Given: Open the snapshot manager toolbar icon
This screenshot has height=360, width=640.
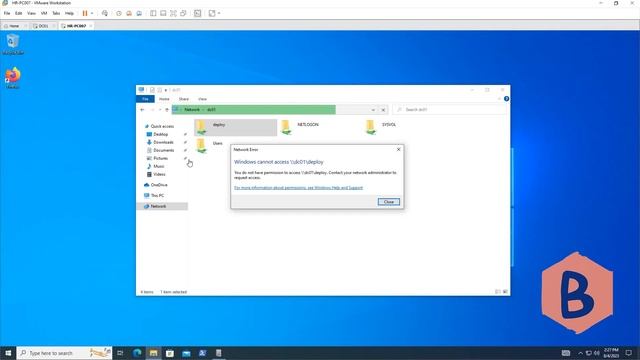Looking at the screenshot, I should click(x=139, y=13).
